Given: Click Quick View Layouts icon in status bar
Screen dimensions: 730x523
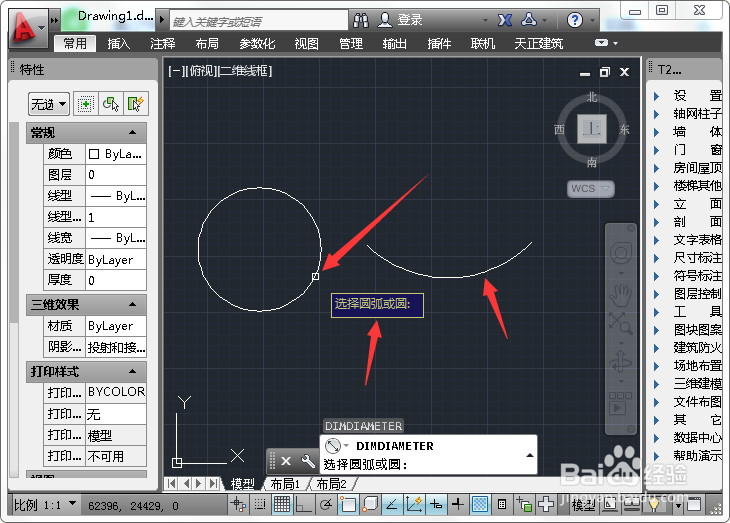Looking at the screenshot, I should click(x=611, y=504).
